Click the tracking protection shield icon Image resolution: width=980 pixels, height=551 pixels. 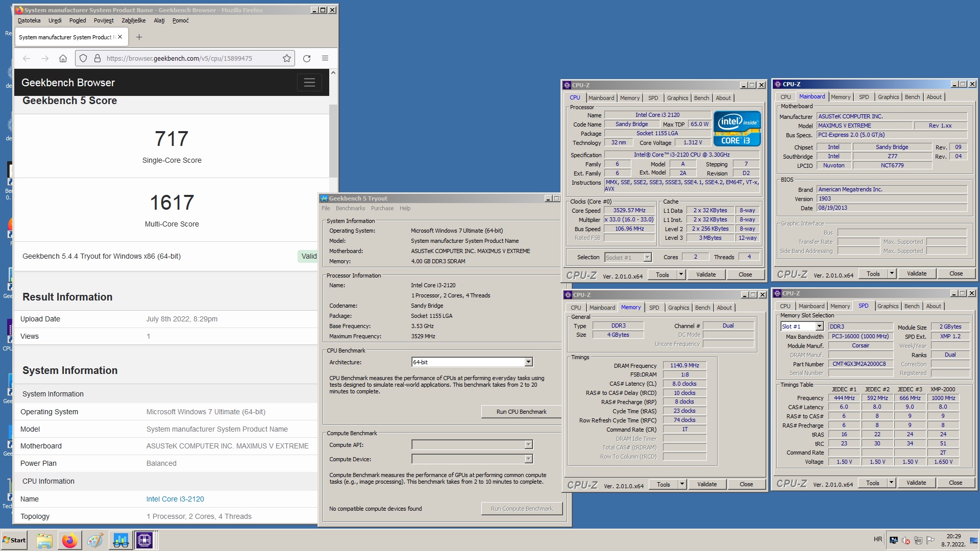83,58
